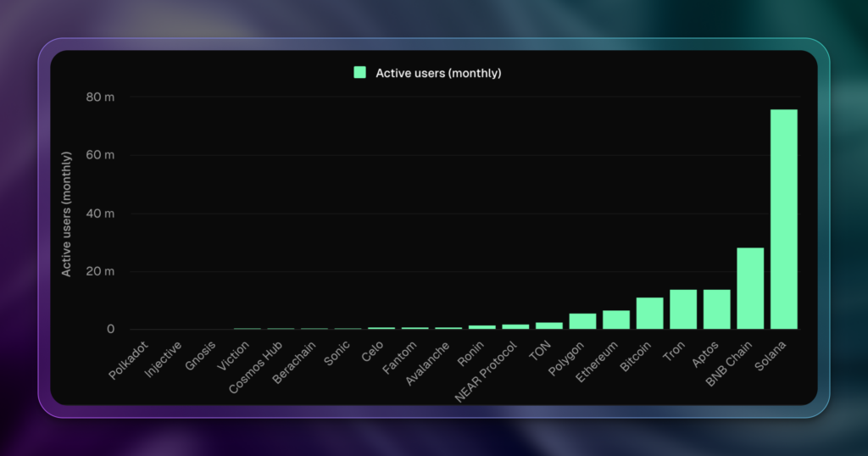This screenshot has height=456, width=868.
Task: Select the Ethereum bar
Action: pyautogui.click(x=616, y=320)
